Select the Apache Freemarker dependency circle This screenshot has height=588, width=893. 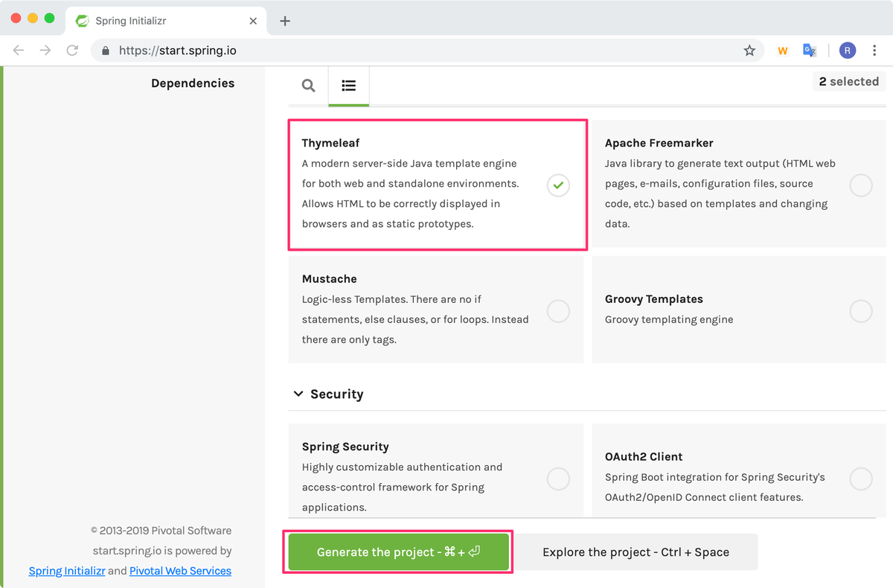pos(861,184)
